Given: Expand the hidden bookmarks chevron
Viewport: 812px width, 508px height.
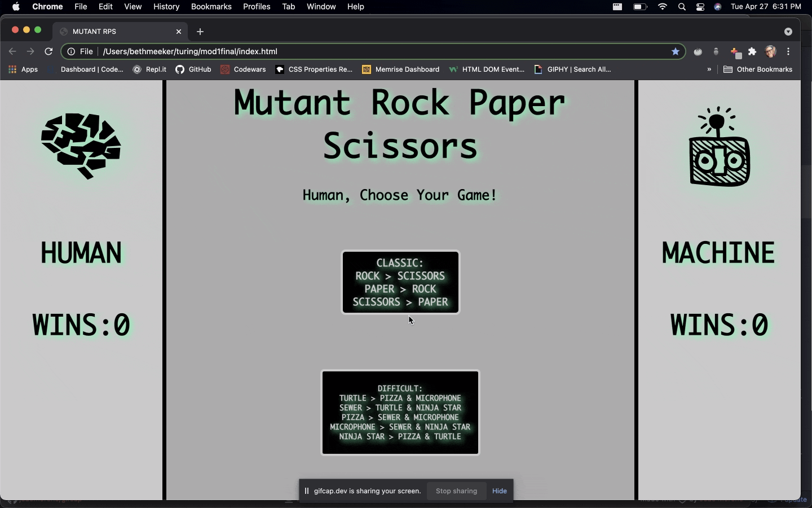Looking at the screenshot, I should pyautogui.click(x=709, y=69).
